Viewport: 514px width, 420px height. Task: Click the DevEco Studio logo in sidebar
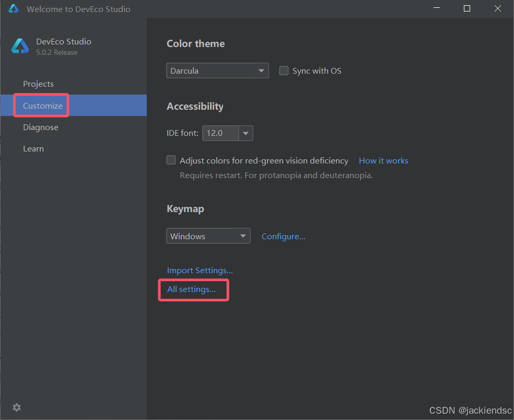point(20,46)
